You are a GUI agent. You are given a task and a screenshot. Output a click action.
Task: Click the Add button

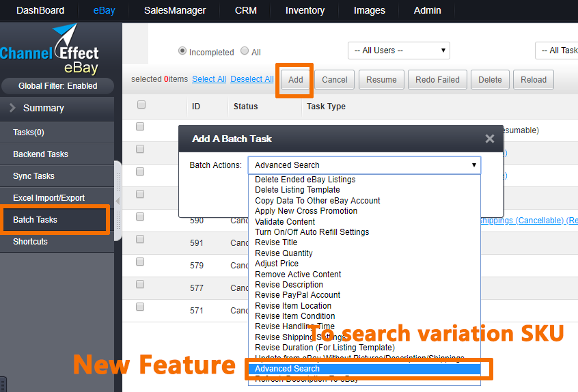(x=296, y=80)
